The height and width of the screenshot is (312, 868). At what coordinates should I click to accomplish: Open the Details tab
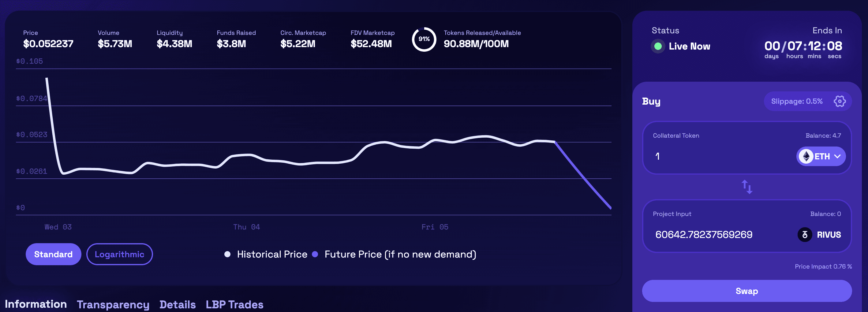pyautogui.click(x=178, y=305)
